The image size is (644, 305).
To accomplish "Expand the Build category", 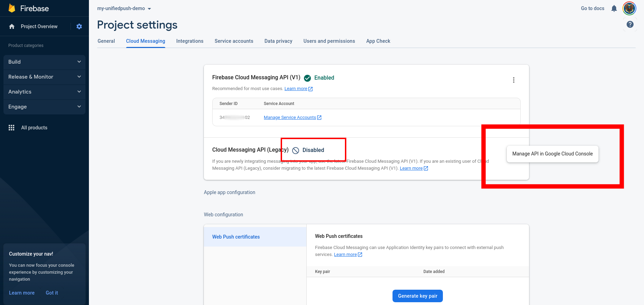I will click(44, 62).
